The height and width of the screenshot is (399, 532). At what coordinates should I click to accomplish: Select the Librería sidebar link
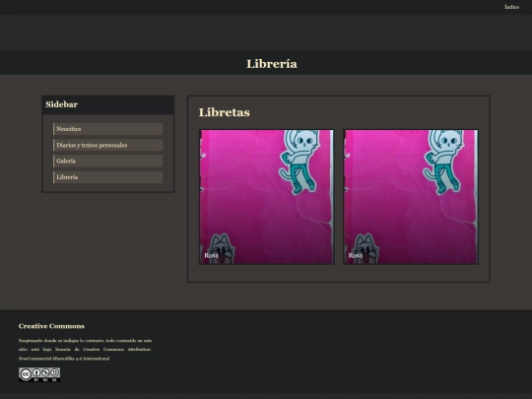(x=108, y=177)
